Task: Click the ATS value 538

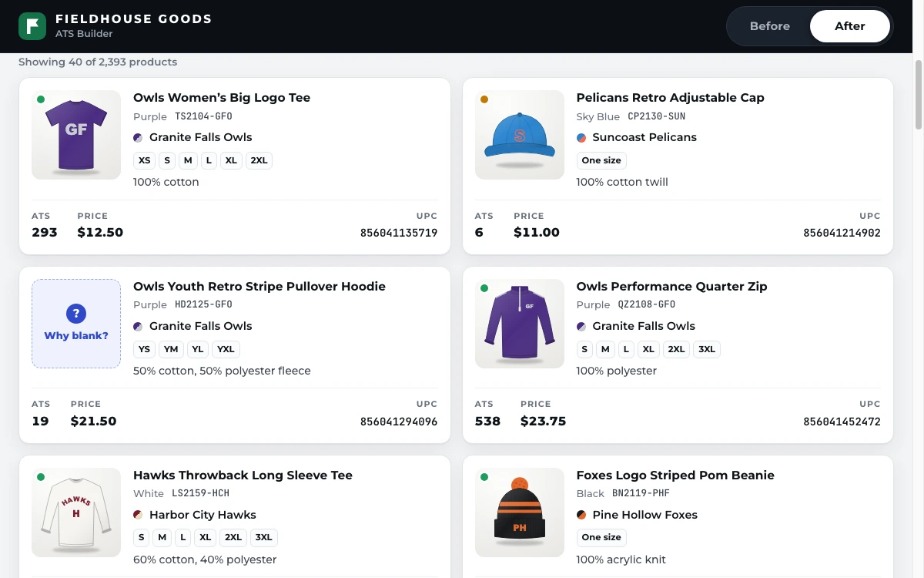Action: tap(487, 422)
